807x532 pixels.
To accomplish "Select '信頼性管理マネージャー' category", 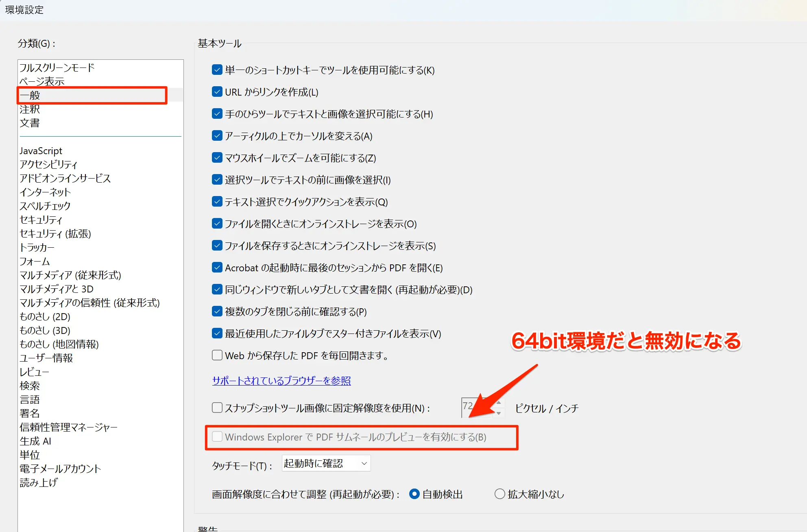I will 68,427.
